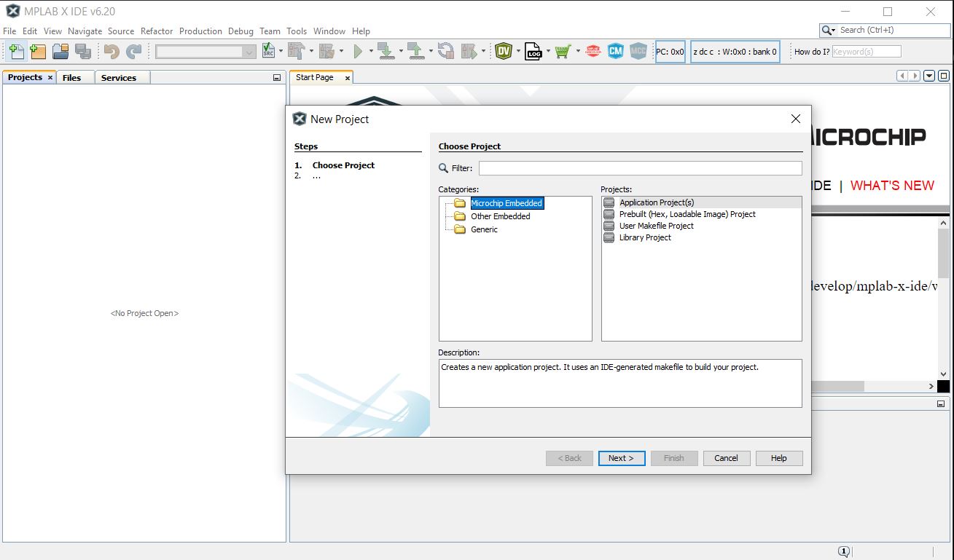Click the Start Page vertical scrollbar

pyautogui.click(x=943, y=291)
